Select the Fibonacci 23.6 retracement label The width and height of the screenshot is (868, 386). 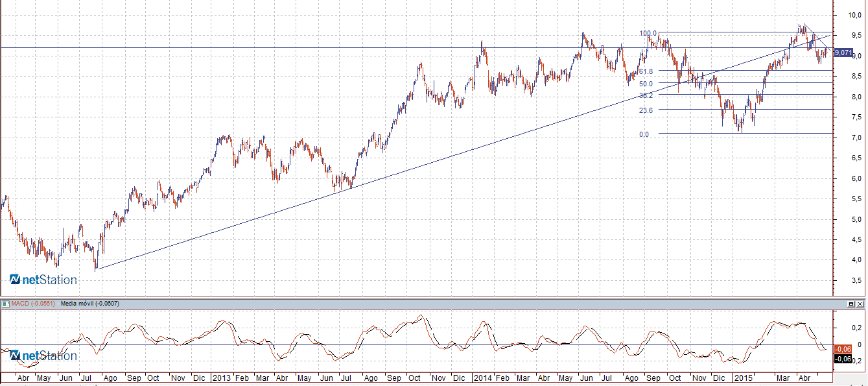click(x=646, y=110)
